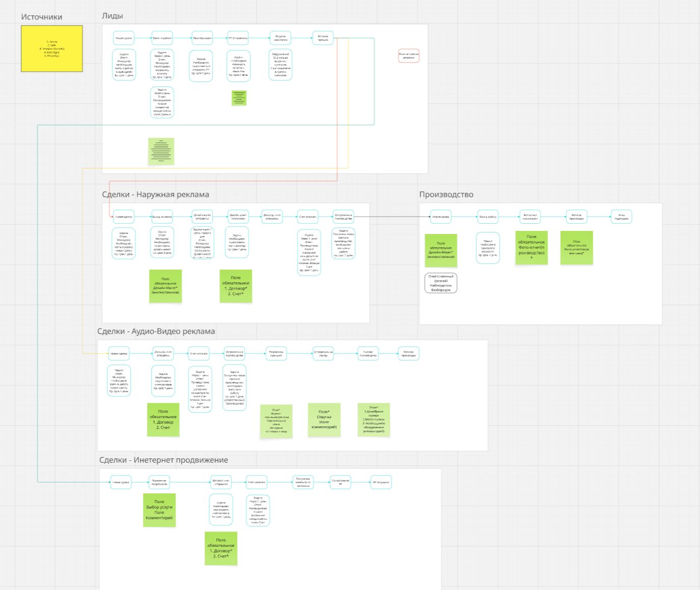This screenshot has width=700, height=590.
Task: Select the "Сделки - Инетернет продвижение" title
Action: 164,460
